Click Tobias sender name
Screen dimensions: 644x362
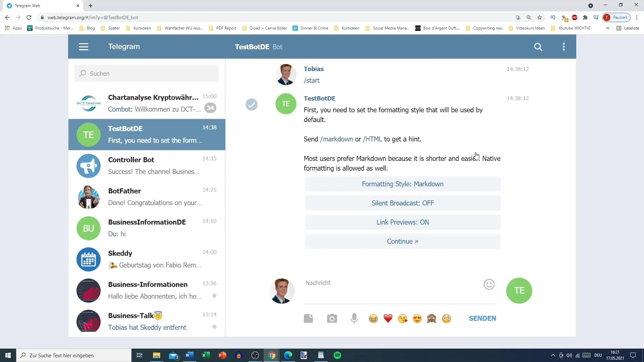coord(314,69)
